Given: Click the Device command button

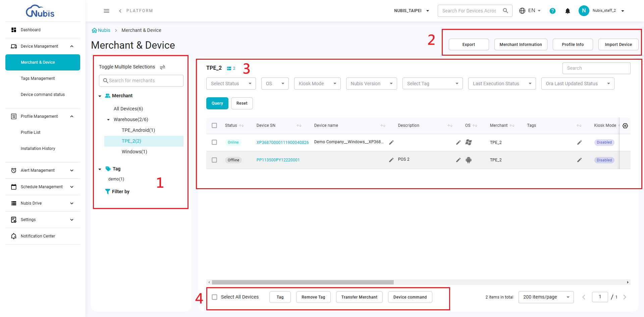Looking at the screenshot, I should (x=410, y=297).
